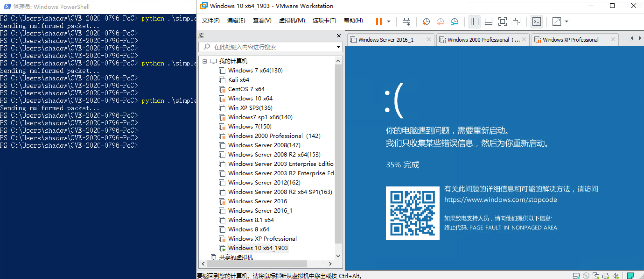Viewport: 644px width, 279px height.
Task: Click the library scroll down arrow
Action: 338,256
